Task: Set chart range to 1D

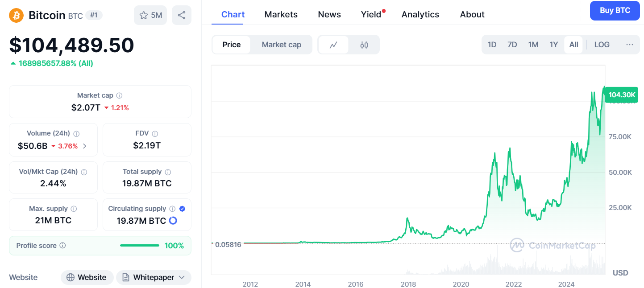Action: 492,45
